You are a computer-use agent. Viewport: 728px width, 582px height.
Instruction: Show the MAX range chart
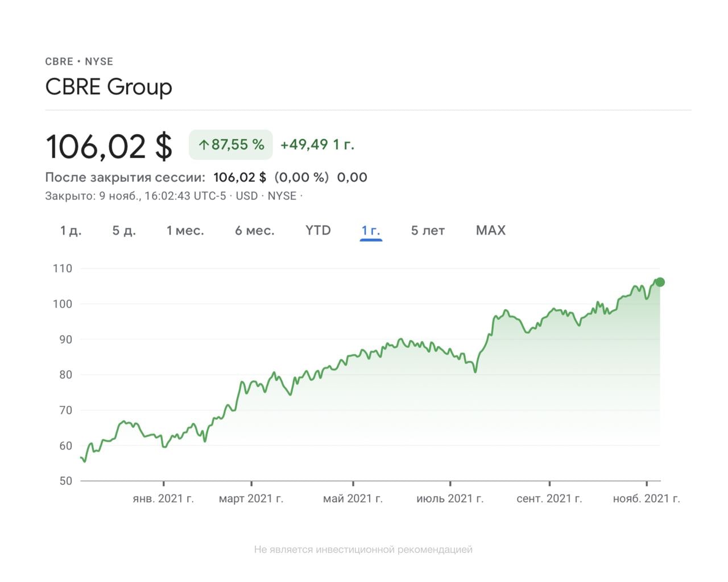point(491,230)
